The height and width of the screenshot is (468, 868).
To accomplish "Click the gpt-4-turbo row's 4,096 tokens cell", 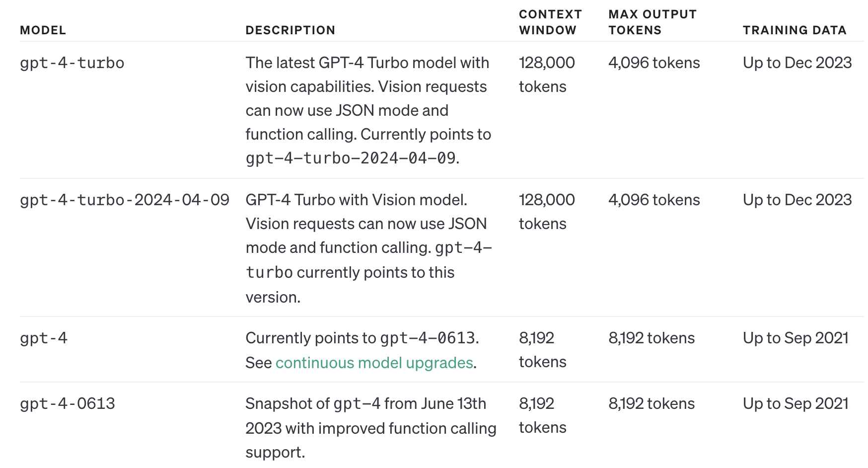I will 653,63.
